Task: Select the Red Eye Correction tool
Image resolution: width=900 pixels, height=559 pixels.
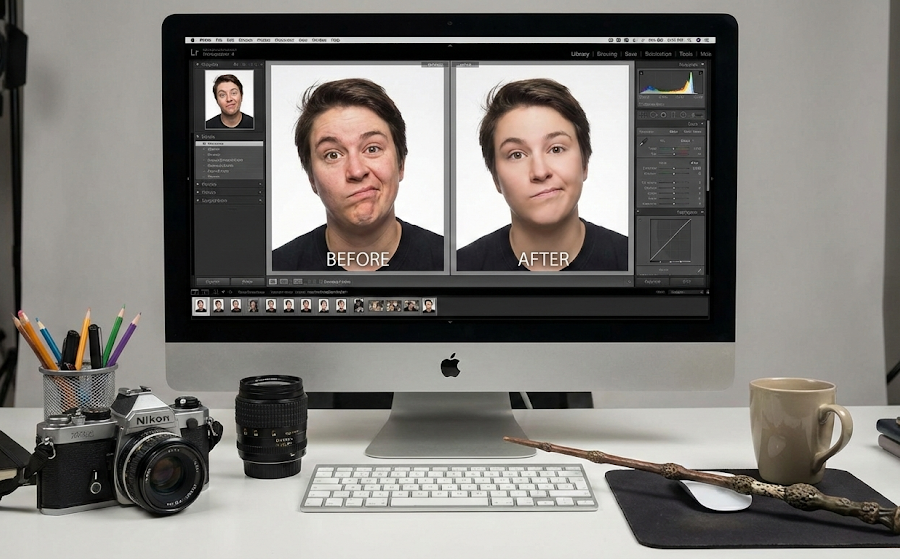Action: click(x=663, y=115)
